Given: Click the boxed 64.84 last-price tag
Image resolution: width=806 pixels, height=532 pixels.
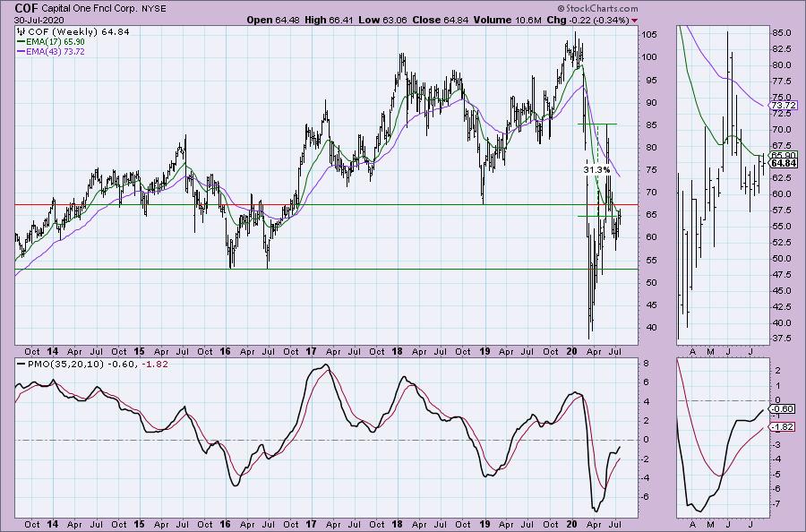Looking at the screenshot, I should 784,164.
